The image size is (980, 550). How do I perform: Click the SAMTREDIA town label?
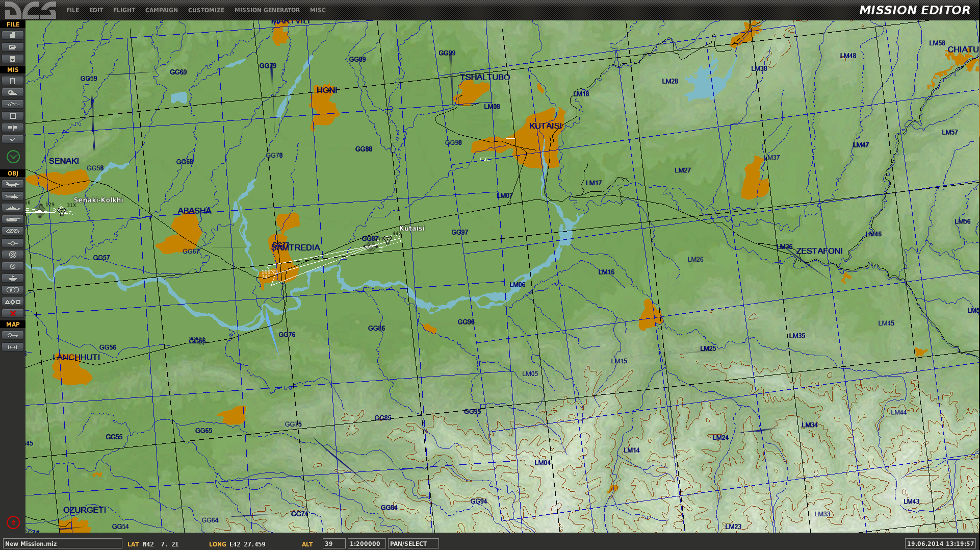tap(296, 247)
